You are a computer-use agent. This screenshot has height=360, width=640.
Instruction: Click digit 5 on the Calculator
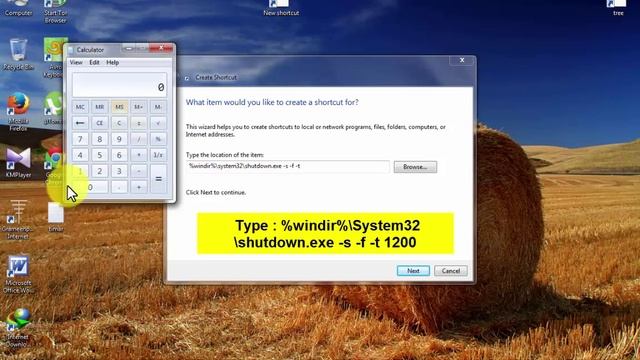[x=100, y=155]
